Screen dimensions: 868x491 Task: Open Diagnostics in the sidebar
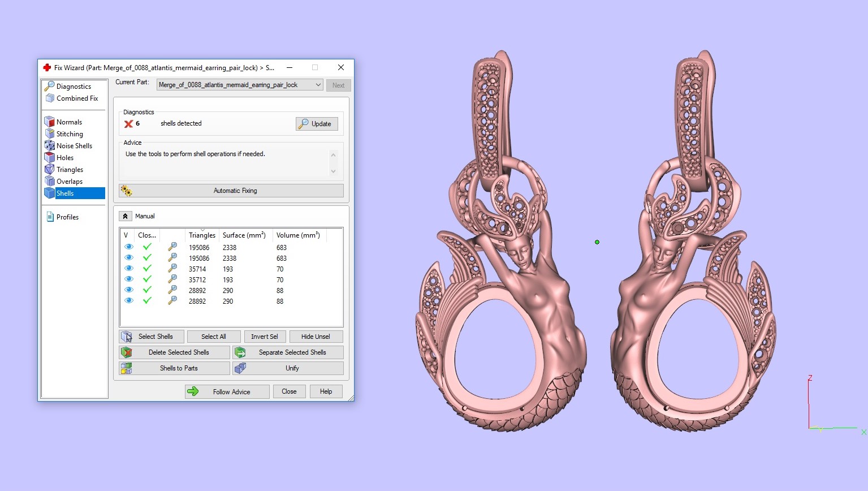tap(74, 87)
